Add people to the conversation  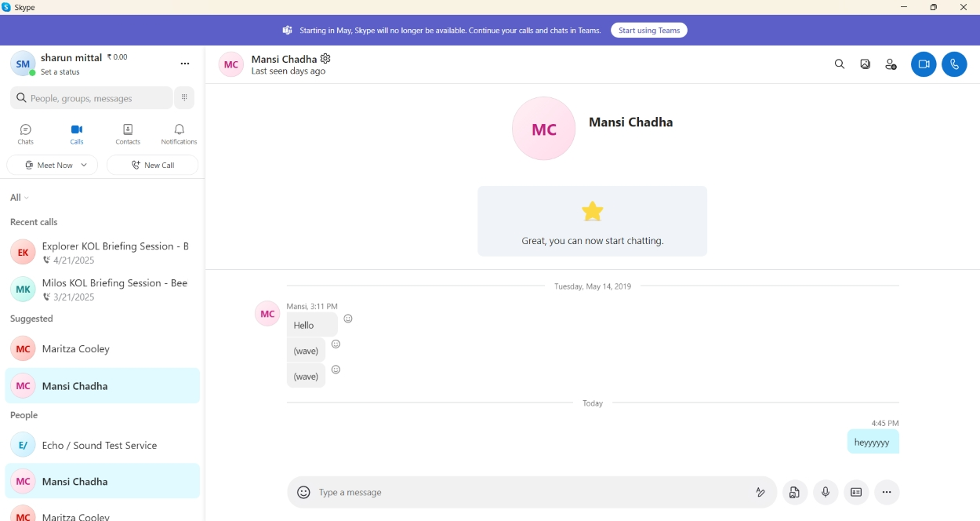(891, 64)
